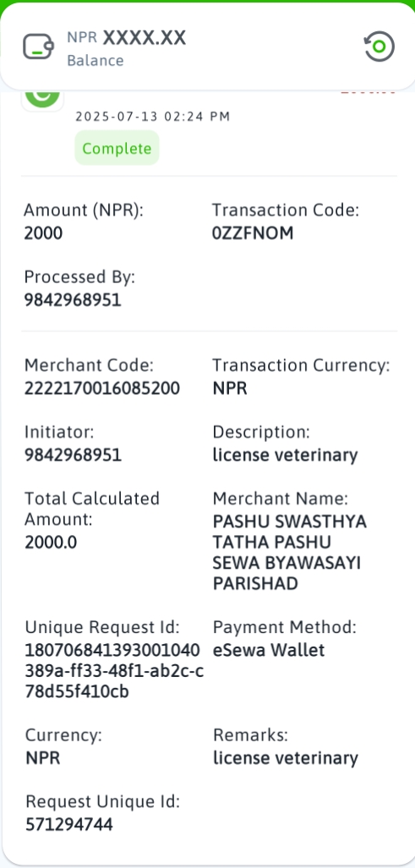
Task: Select merchant name PASHU SWASTHYA TATHA PASHU
Action: click(x=289, y=532)
